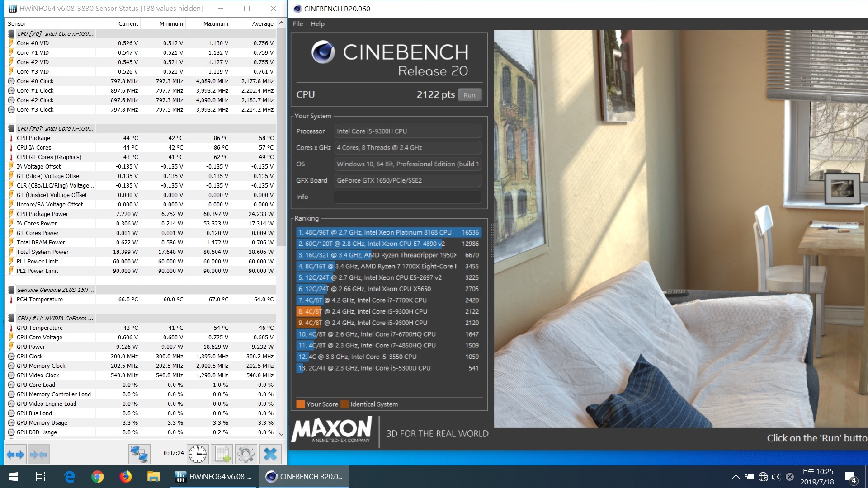The height and width of the screenshot is (488, 868).
Task: Open volume control in system tray
Action: pos(776,477)
